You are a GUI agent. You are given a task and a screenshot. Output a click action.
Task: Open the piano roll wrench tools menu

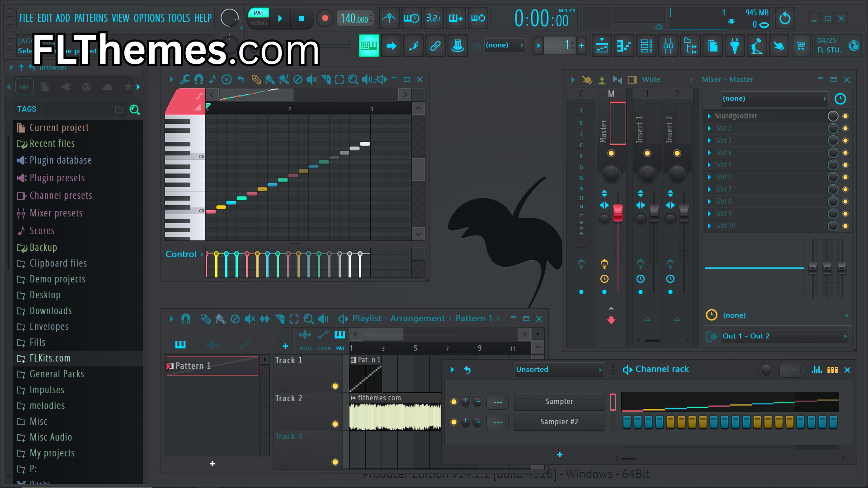pos(184,80)
